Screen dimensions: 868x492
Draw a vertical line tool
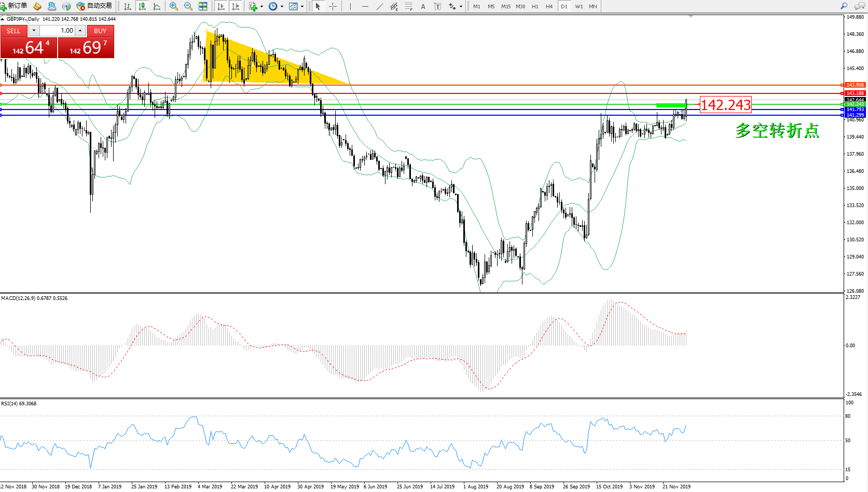(351, 6)
